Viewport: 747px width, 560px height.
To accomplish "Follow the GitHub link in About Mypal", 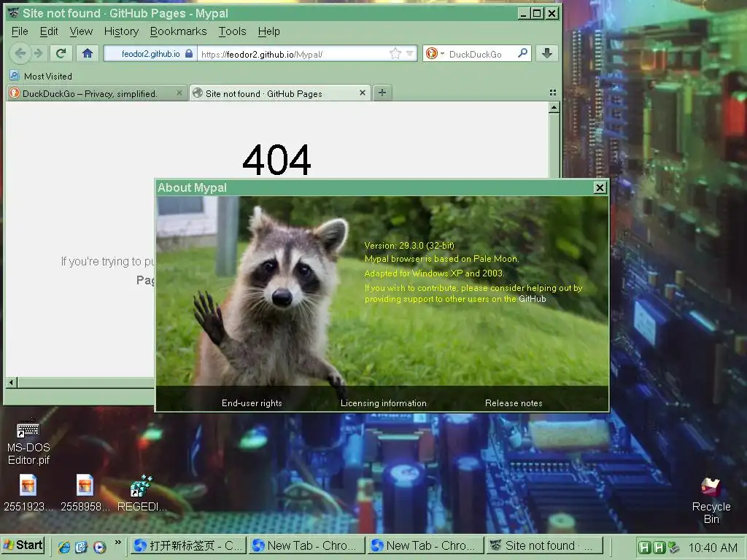I will point(532,299).
